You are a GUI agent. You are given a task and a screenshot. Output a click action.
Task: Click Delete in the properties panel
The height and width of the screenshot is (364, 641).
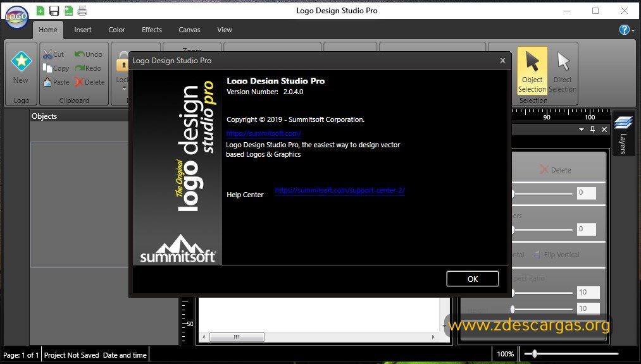click(x=555, y=170)
